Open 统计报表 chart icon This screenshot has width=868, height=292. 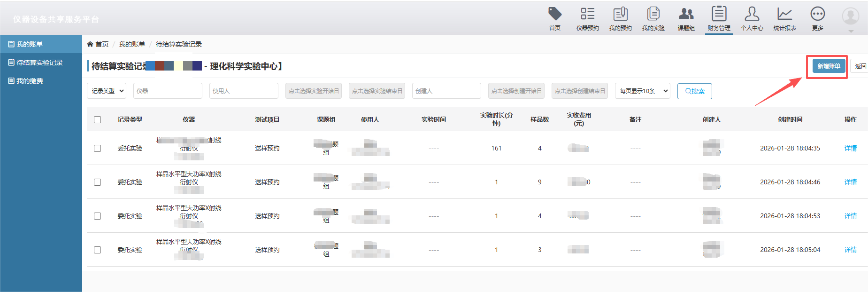point(784,14)
